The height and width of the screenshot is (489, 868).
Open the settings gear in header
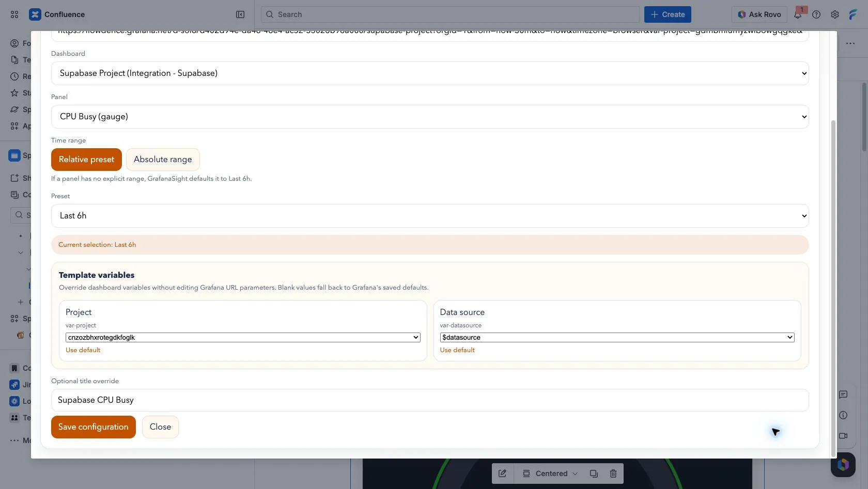pyautogui.click(x=835, y=14)
